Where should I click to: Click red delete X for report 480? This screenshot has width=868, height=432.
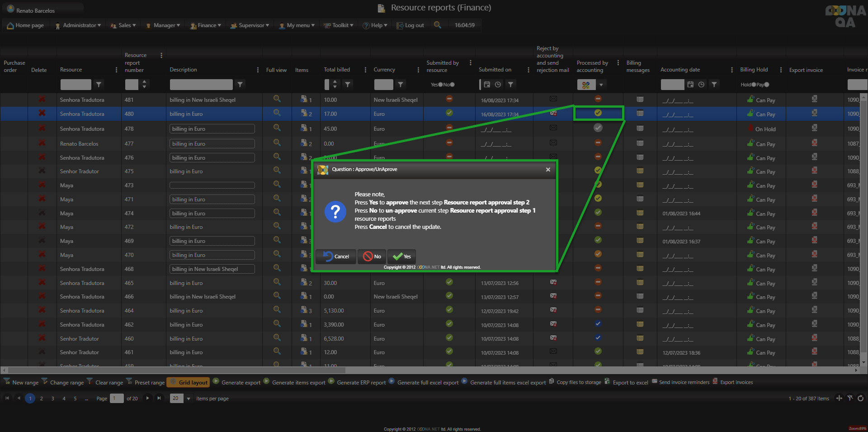click(42, 113)
